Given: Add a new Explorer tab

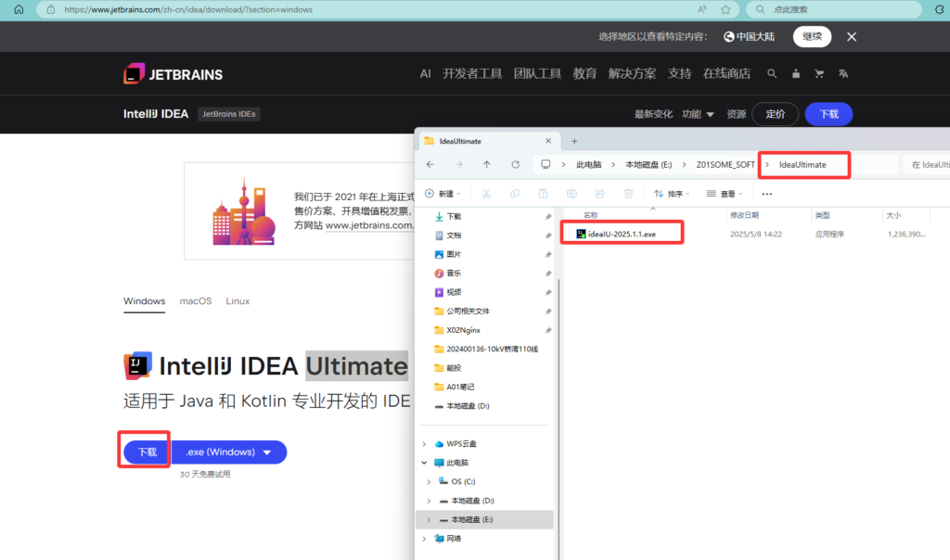Looking at the screenshot, I should 574,141.
